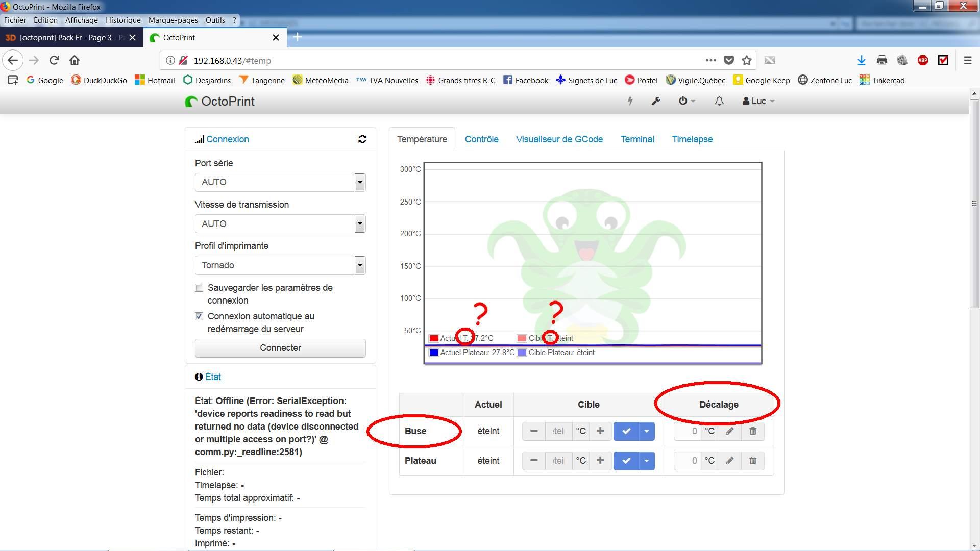This screenshot has width=980, height=551.
Task: Switch to the Contrôle tab
Action: 481,139
